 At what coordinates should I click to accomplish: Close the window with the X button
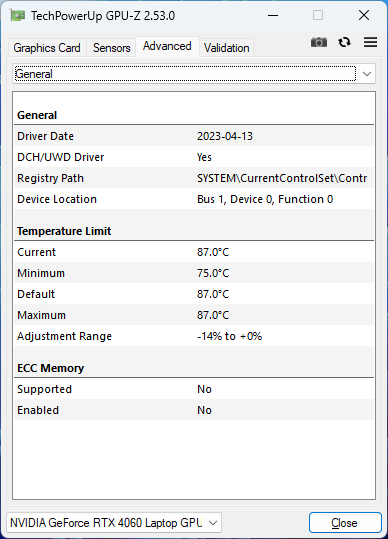(364, 15)
